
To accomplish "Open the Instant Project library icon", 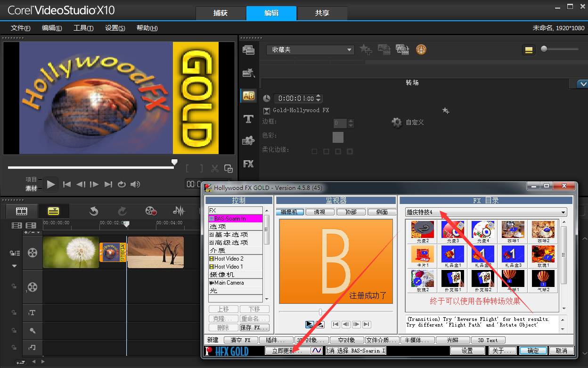I will (x=248, y=73).
